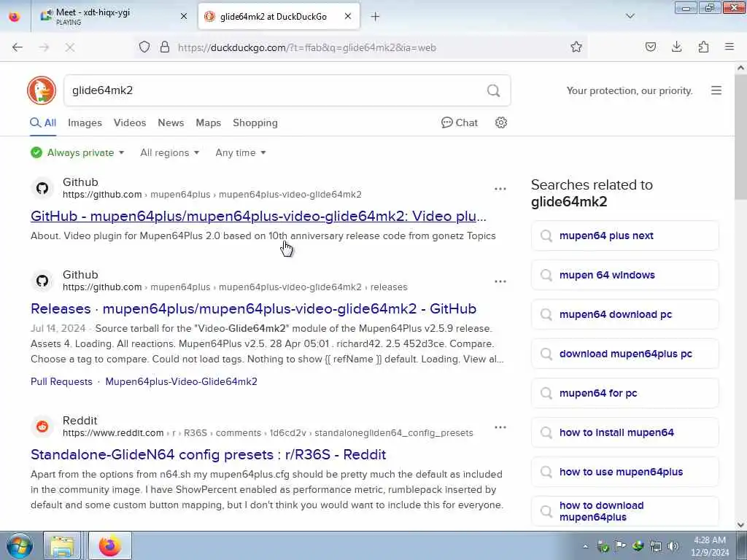Save page to Pocket icon
Image resolution: width=747 pixels, height=560 pixels.
tap(650, 47)
